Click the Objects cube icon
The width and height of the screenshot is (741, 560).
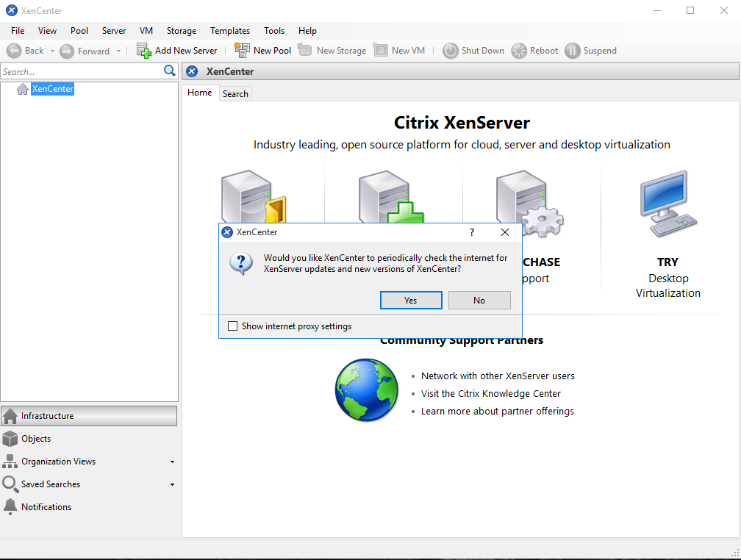tap(10, 439)
